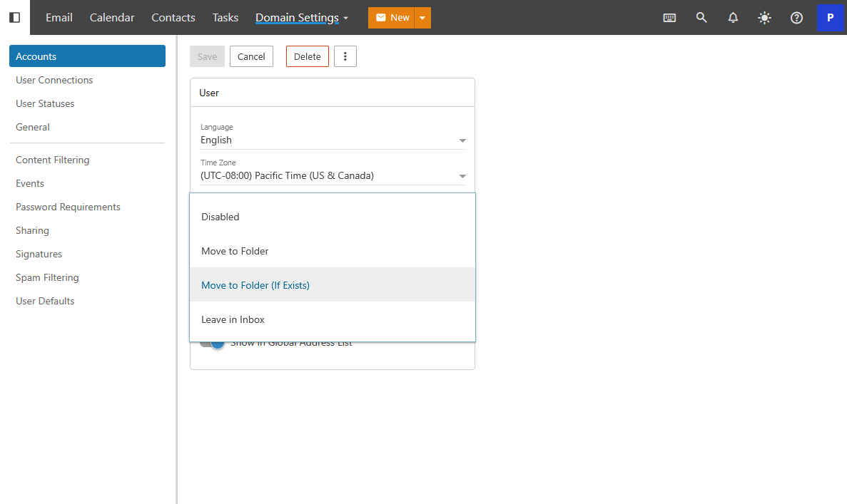Viewport: 847px width, 504px height.
Task: Click the search magnifier icon
Action: [x=701, y=18]
